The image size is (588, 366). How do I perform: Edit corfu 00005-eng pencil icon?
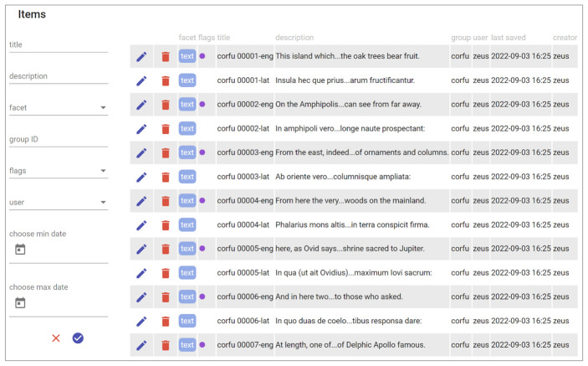[x=141, y=249]
